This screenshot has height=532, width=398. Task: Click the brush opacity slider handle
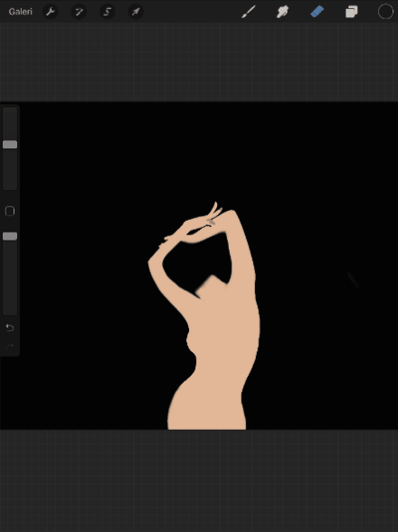coord(10,236)
